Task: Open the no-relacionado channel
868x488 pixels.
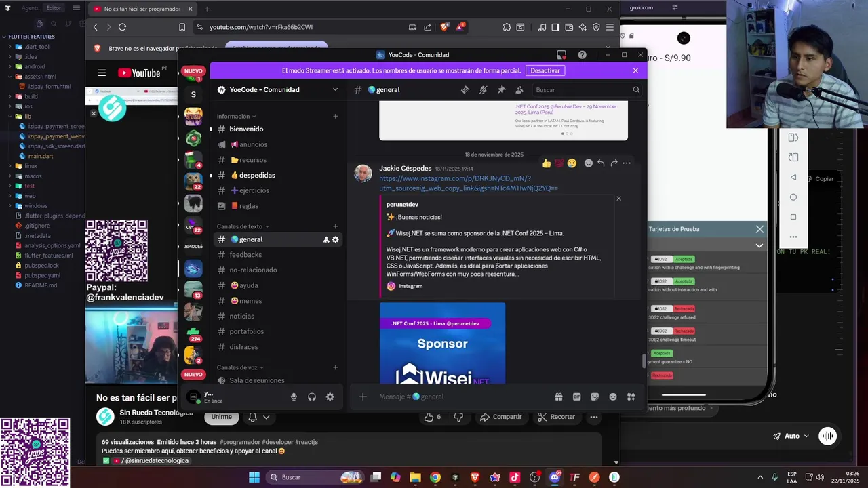Action: tap(277, 270)
